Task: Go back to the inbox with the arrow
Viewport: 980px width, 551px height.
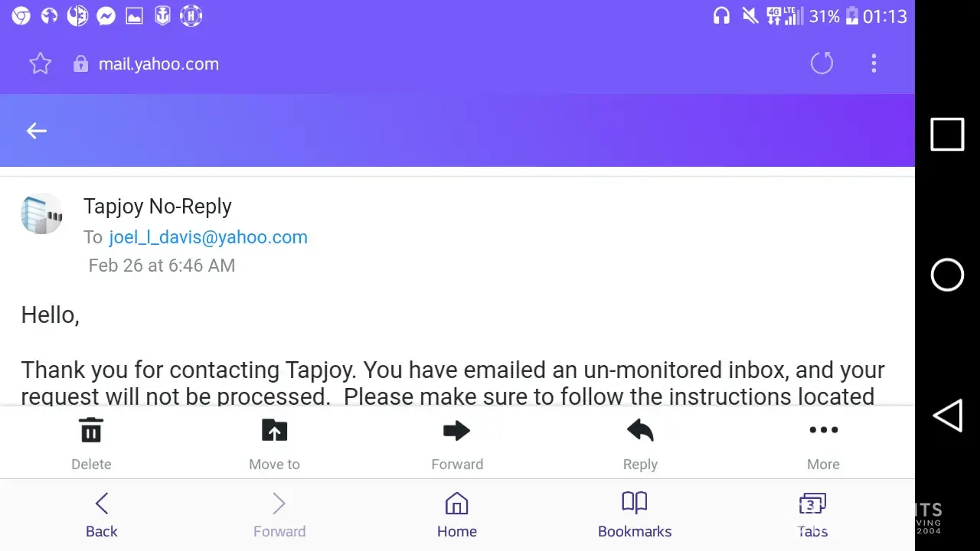Action: [x=37, y=131]
